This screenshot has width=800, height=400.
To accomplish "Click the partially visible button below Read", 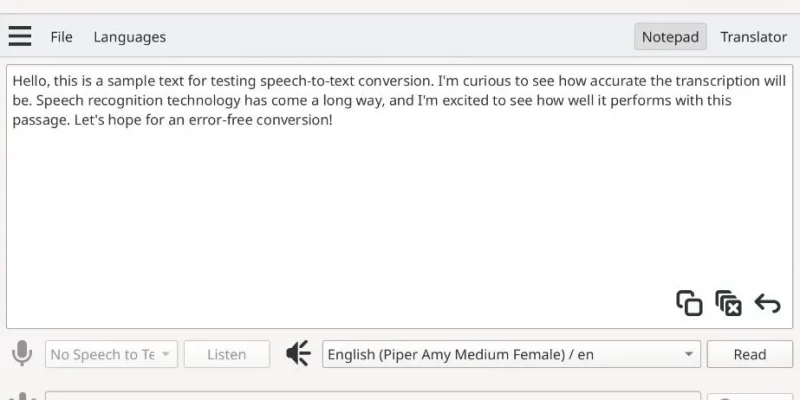I will pyautogui.click(x=749, y=396).
